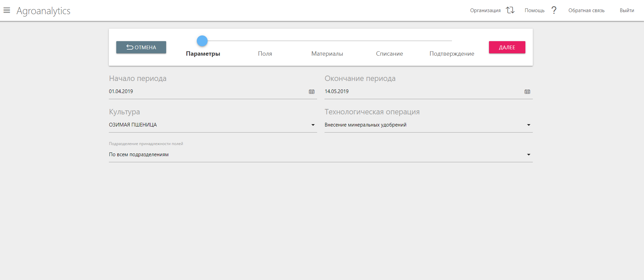Click the start date field 01.04.2019
The width and height of the screenshot is (644, 280).
click(202, 91)
